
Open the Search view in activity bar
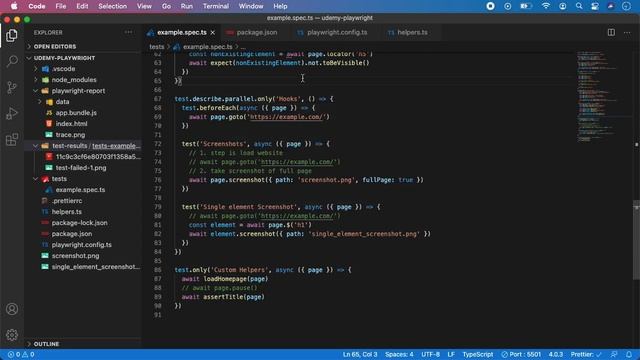pyautogui.click(x=12, y=61)
